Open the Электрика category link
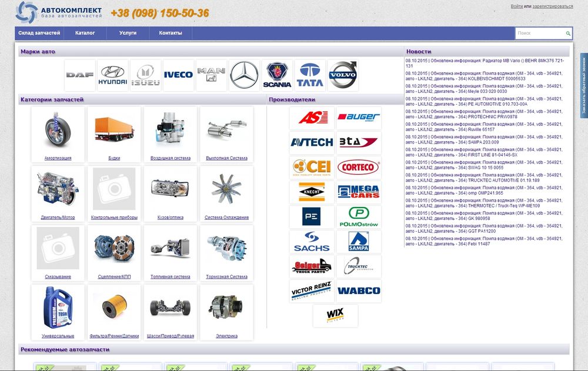The image size is (588, 371). [226, 336]
